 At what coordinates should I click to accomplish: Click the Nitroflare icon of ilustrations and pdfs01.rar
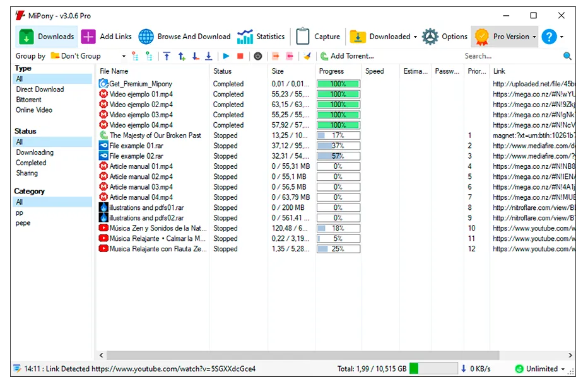(103, 207)
